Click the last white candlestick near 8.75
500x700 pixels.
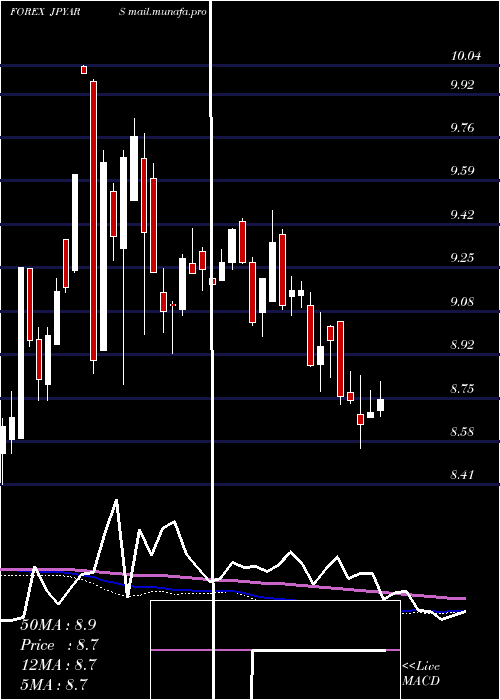pos(380,404)
